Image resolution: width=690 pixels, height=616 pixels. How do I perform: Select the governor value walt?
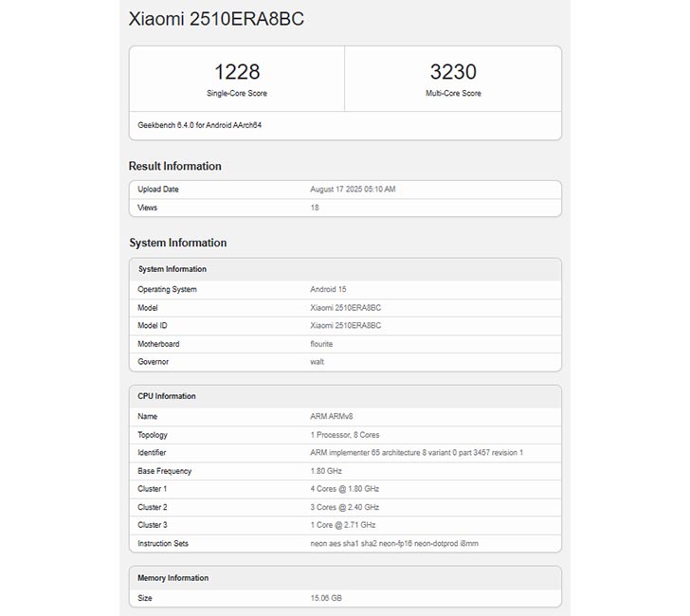pos(317,362)
